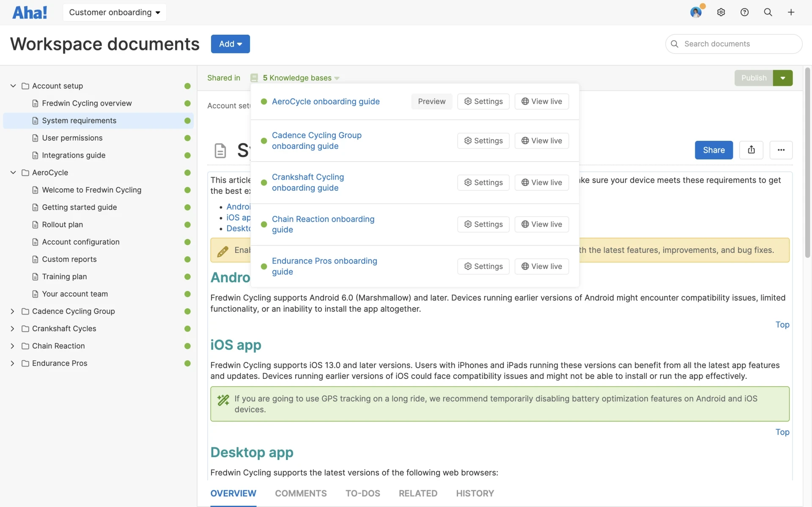View live the Endurance Pros onboarding guide

(x=542, y=266)
